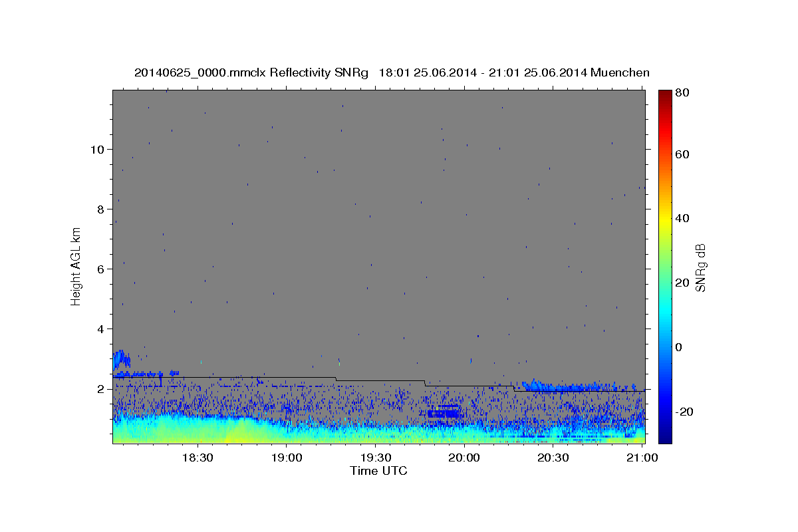Image resolution: width=798 pixels, height=532 pixels.
Task: Click the blue cloud patch near 3 km at plot start
Action: pos(120,359)
